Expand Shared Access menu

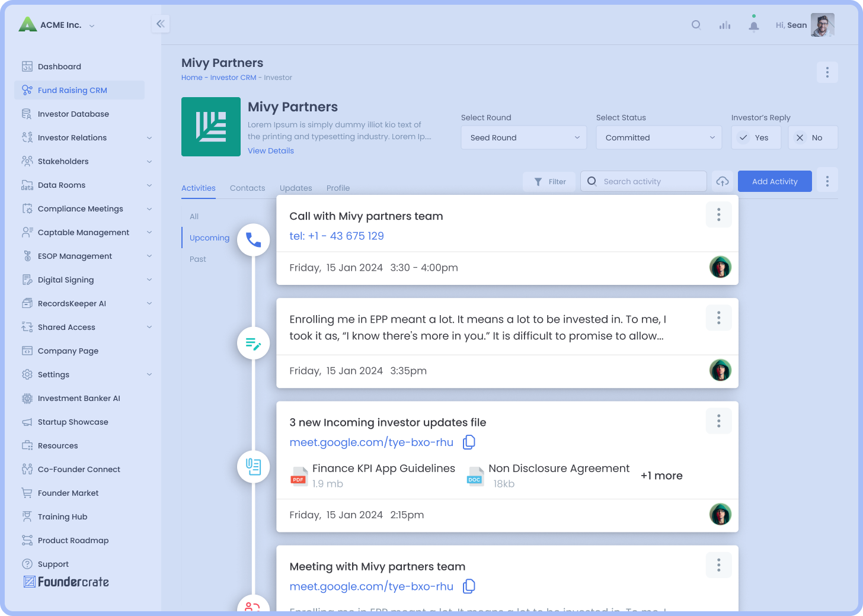point(149,327)
